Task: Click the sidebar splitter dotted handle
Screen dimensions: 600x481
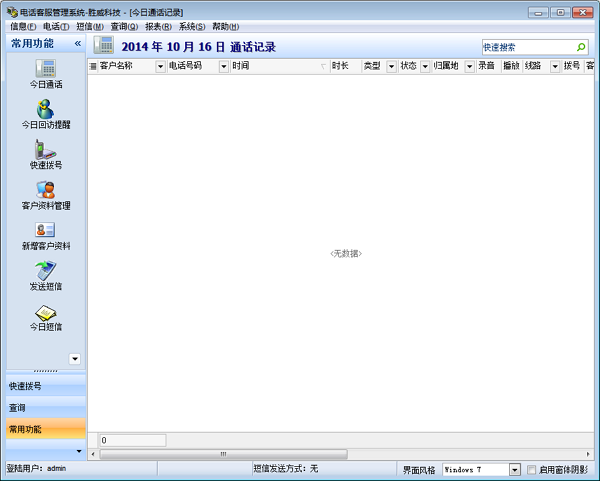Action: [46, 371]
